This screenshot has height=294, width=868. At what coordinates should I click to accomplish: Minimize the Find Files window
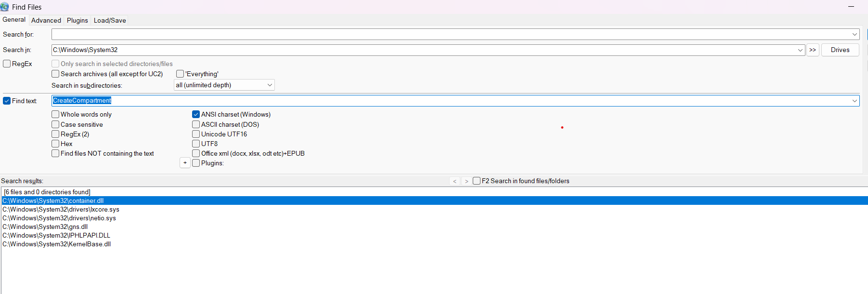pyautogui.click(x=851, y=7)
